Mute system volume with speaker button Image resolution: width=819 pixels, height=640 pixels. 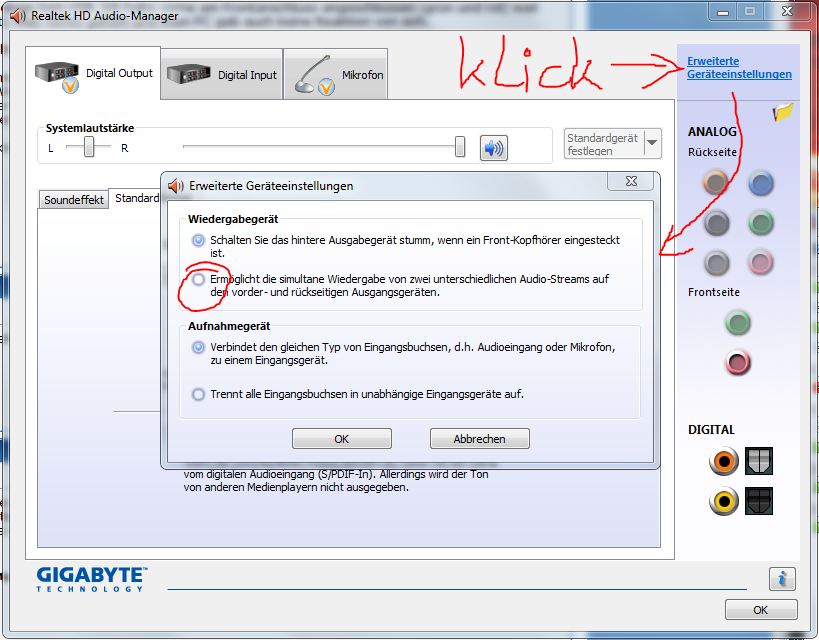[494, 148]
